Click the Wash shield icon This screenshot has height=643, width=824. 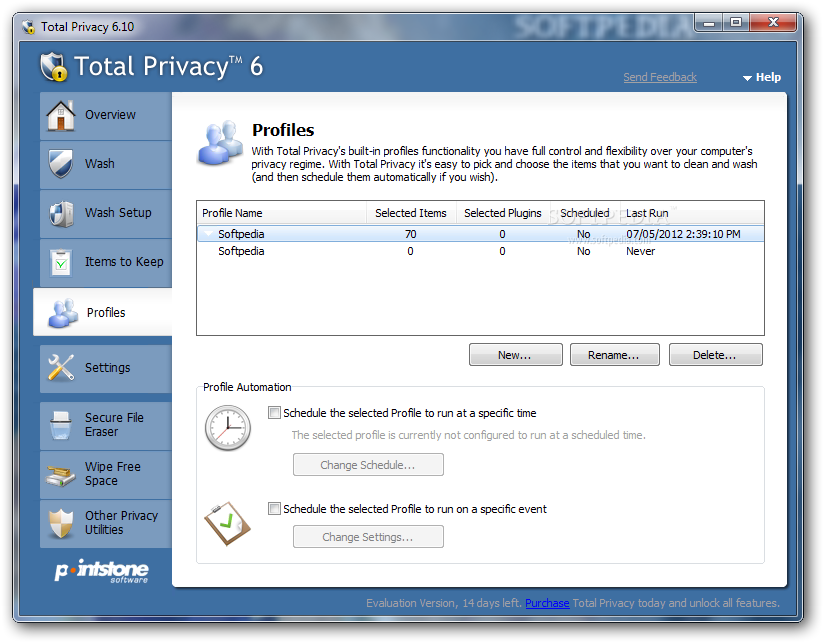[x=61, y=164]
